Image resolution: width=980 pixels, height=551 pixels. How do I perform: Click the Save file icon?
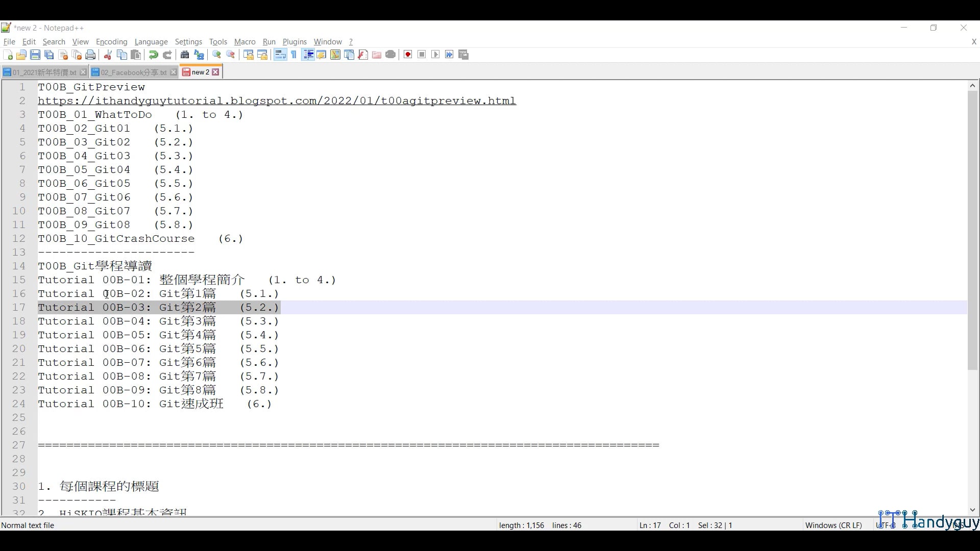(35, 55)
